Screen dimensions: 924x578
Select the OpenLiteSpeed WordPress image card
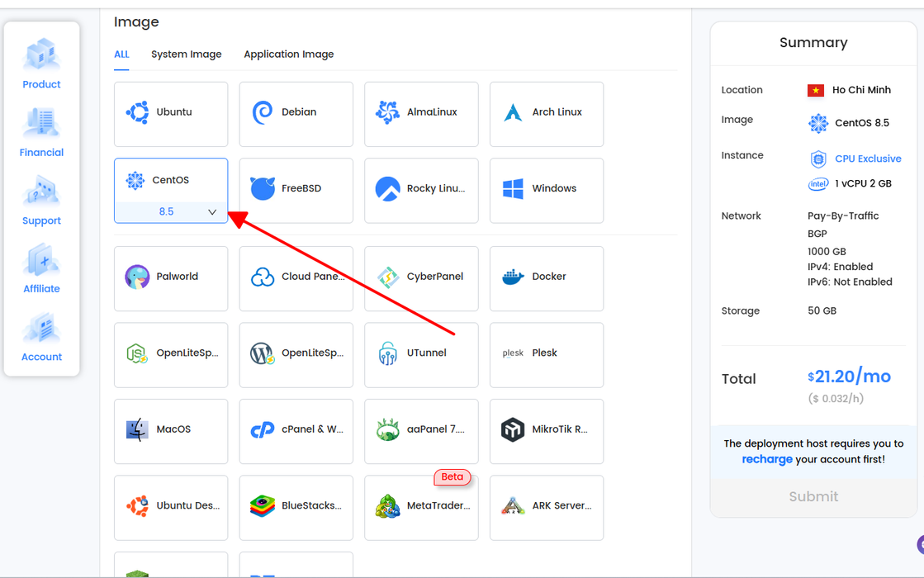click(x=296, y=355)
